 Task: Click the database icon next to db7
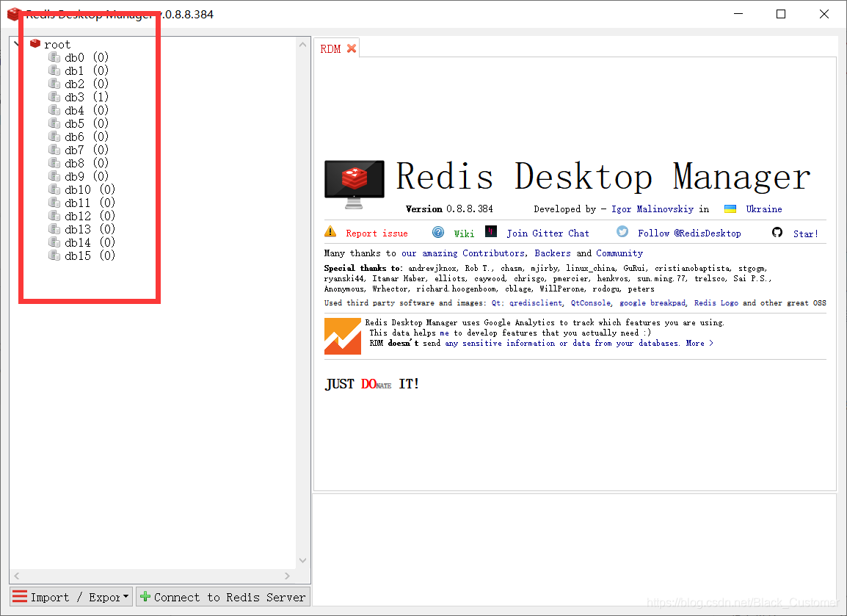54,150
